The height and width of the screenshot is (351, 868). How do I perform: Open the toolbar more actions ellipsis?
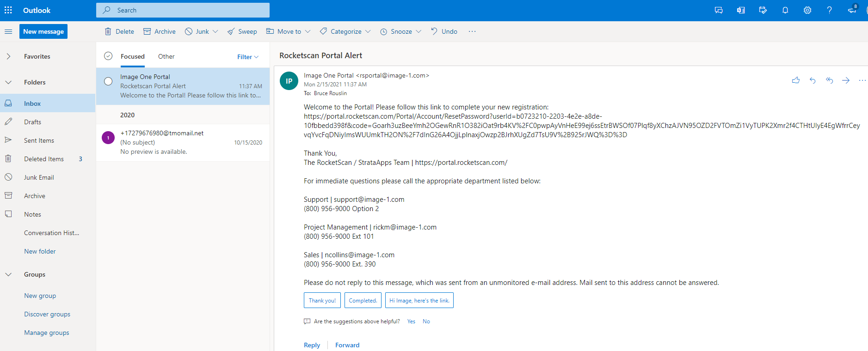(x=472, y=31)
